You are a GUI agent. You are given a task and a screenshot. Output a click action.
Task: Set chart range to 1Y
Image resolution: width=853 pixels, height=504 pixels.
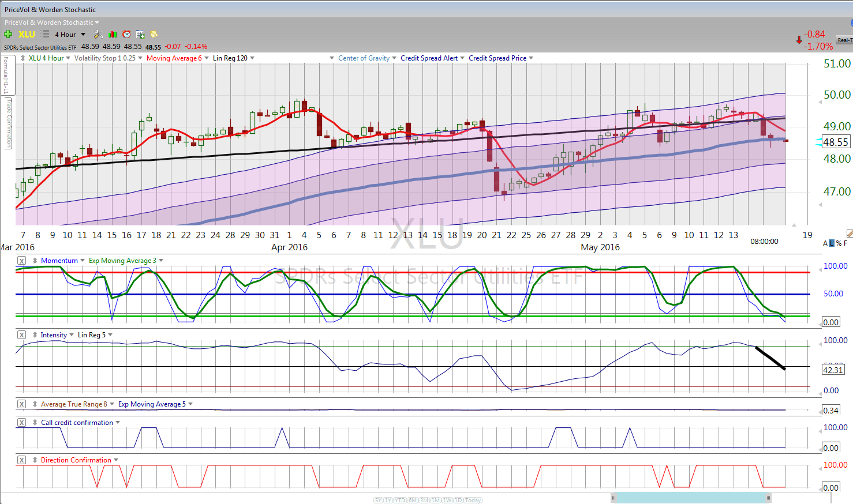tap(388, 501)
